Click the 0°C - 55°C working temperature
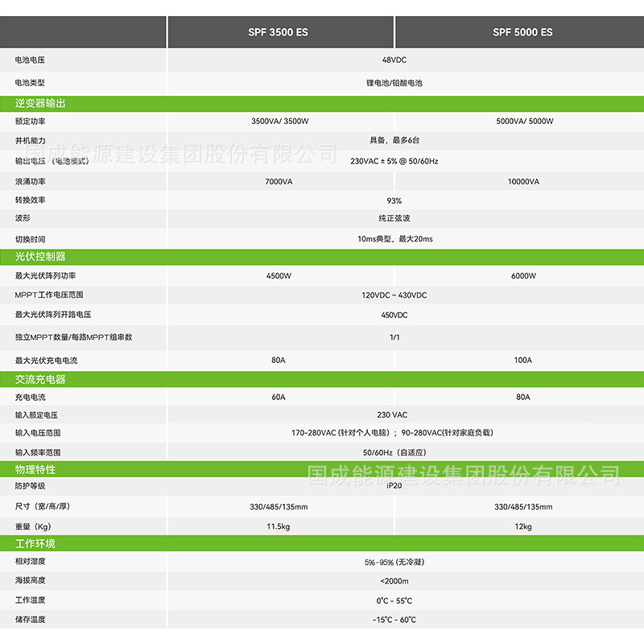 tap(394, 601)
